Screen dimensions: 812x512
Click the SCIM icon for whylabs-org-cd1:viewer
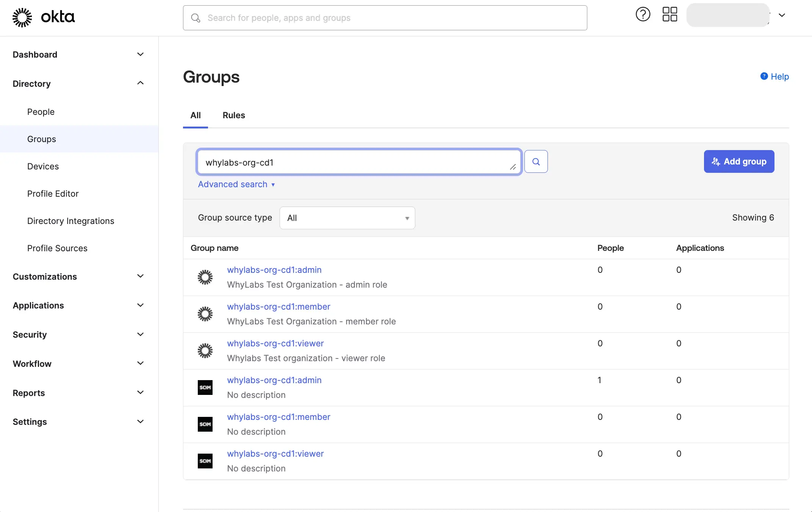(x=205, y=461)
